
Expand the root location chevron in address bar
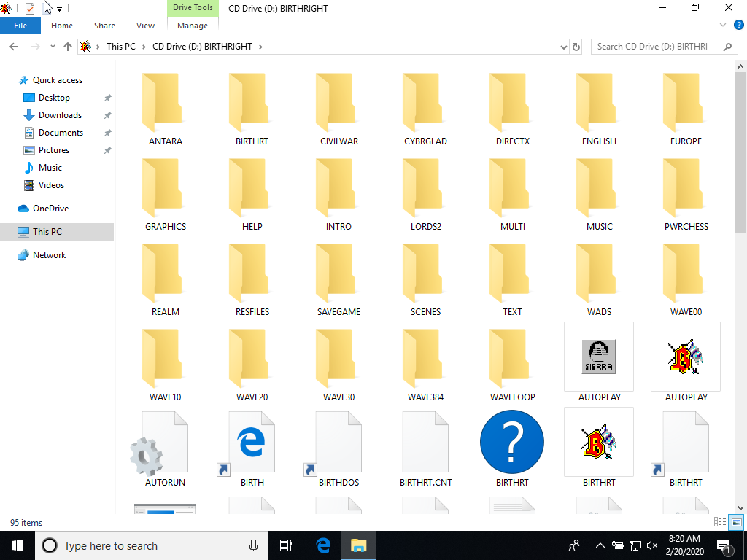click(98, 47)
